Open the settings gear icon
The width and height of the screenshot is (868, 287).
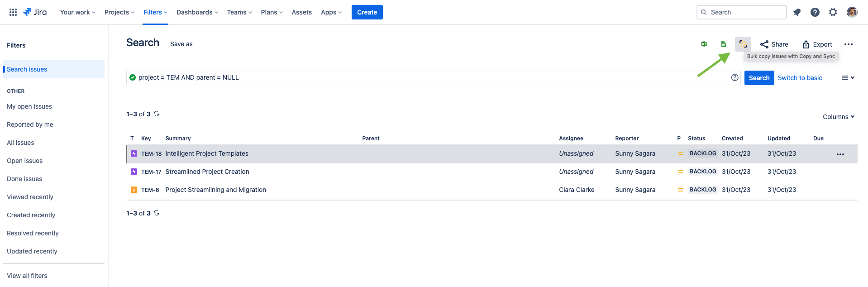(x=833, y=12)
